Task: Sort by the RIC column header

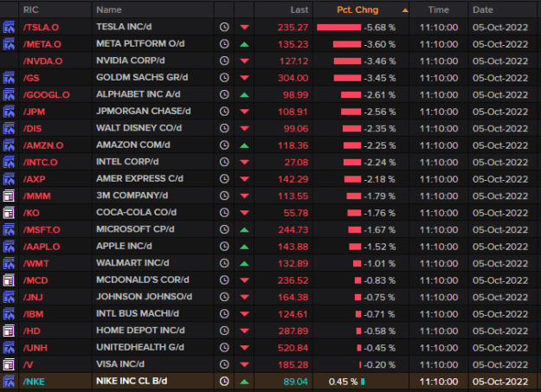Action: (30, 10)
